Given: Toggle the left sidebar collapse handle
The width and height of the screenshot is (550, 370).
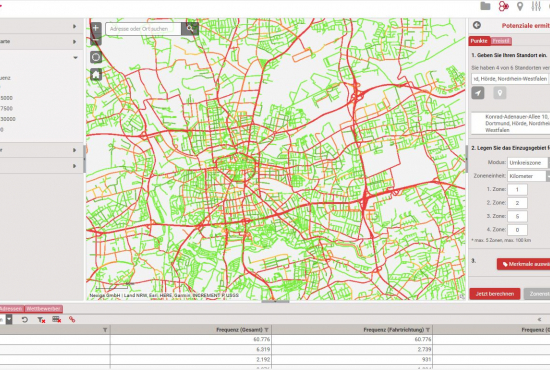Looking at the screenshot, I should 85,159.
